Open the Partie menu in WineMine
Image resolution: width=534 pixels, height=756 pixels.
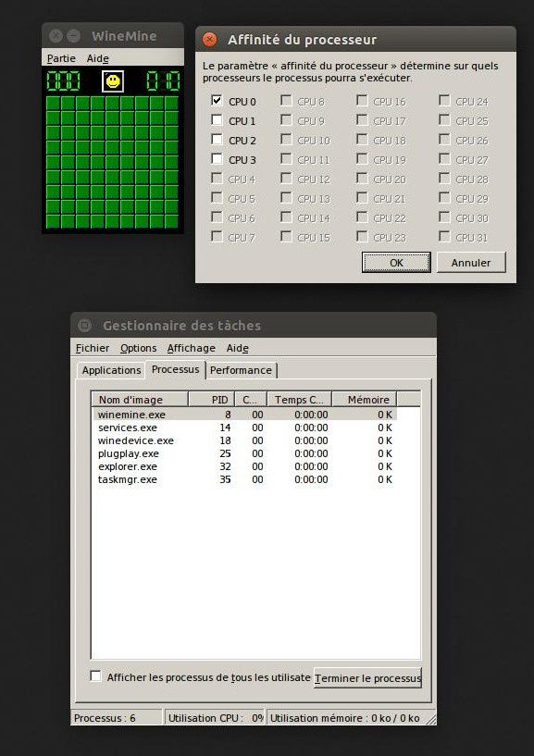61,58
